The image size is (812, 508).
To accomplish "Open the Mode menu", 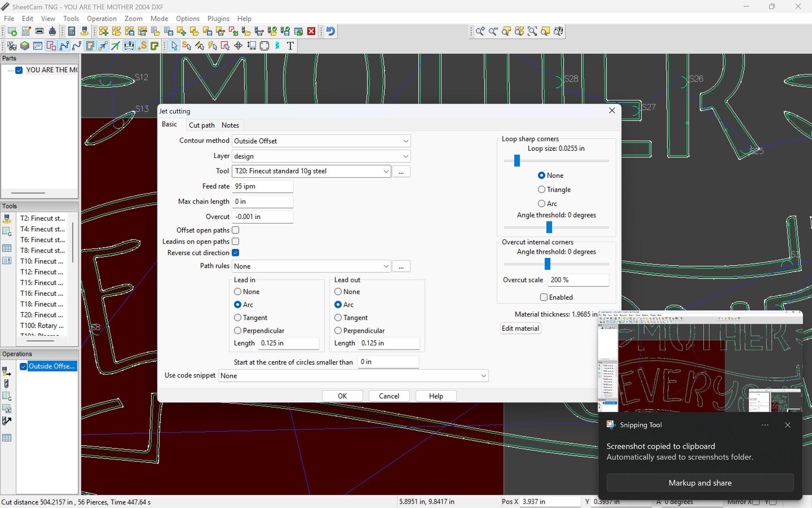I will pyautogui.click(x=159, y=19).
